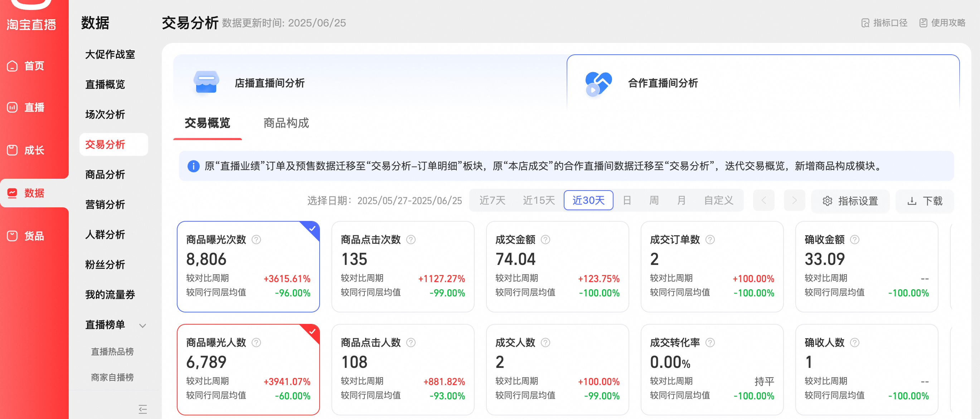
Task: Choose the 近7天 date range
Action: [x=492, y=200]
